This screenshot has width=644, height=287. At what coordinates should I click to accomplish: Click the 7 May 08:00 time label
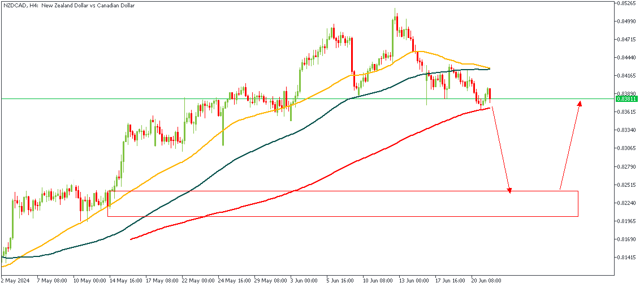[52, 281]
